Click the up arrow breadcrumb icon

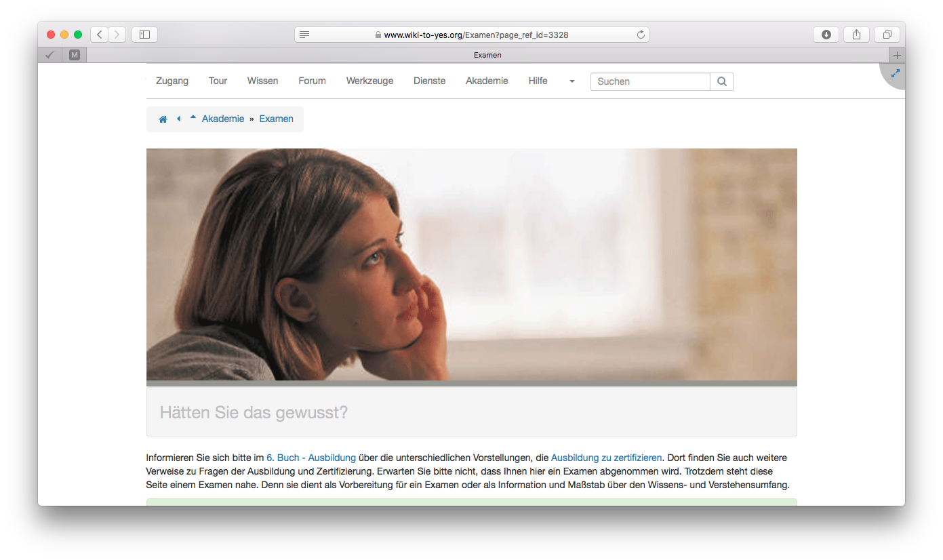[193, 118]
